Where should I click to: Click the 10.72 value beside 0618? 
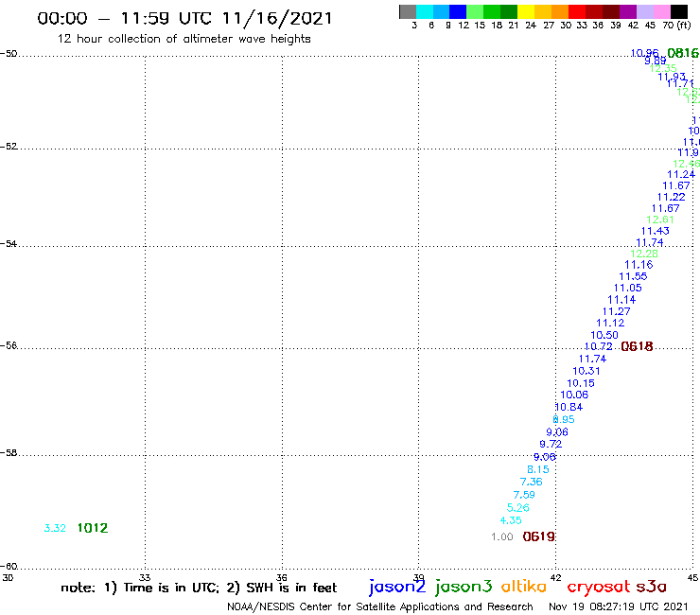pos(598,346)
